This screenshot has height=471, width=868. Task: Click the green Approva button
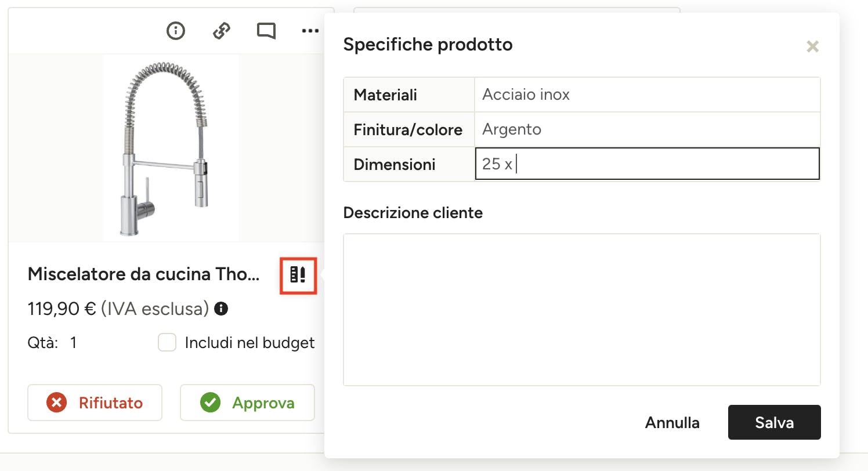click(x=247, y=403)
